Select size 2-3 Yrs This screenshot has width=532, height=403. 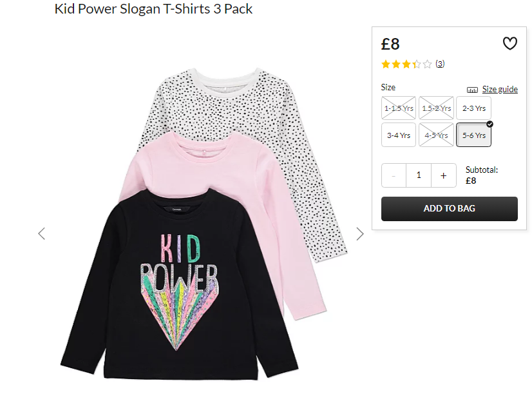coord(473,108)
